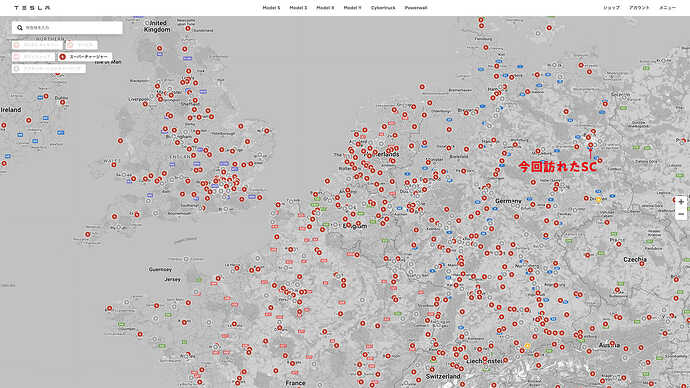Viewport: 690px width, 388px height.
Task: Toggle the スーパーチャージャー filter chip
Action: (x=85, y=57)
